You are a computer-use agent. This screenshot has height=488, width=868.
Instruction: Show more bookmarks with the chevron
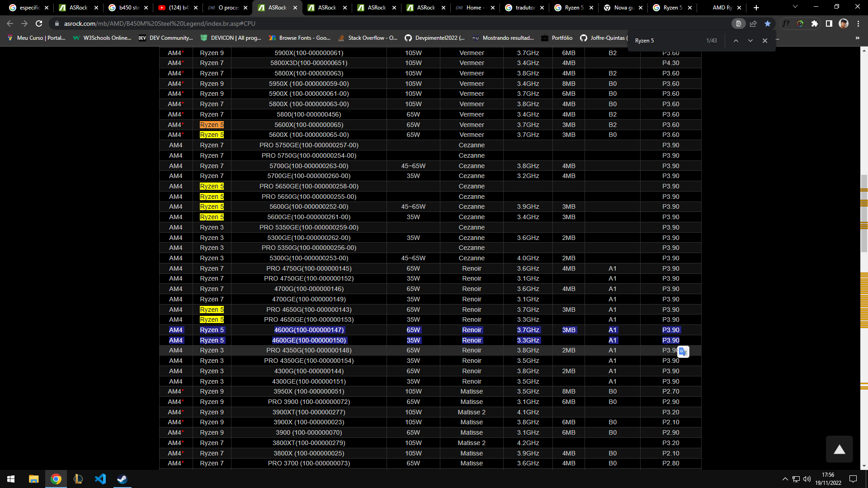tap(858, 38)
